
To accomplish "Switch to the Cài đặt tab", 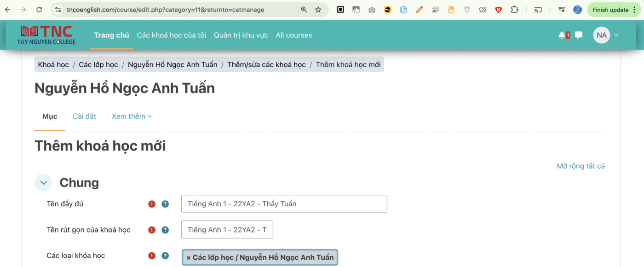I will (84, 116).
